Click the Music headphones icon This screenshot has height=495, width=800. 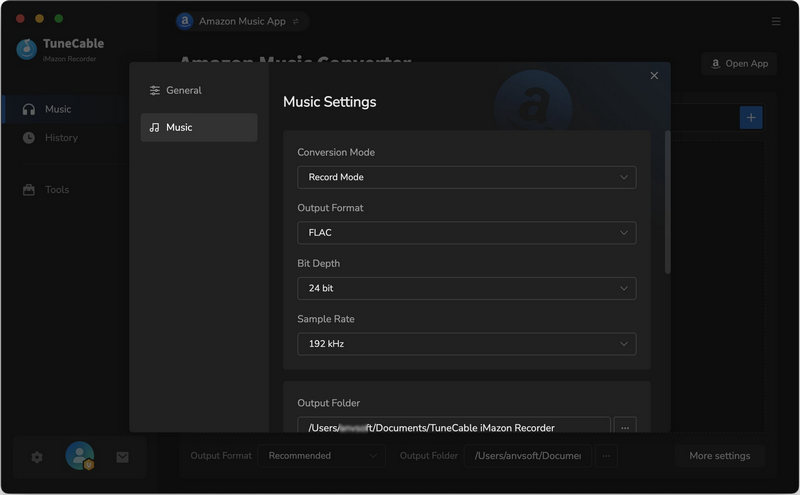point(29,109)
